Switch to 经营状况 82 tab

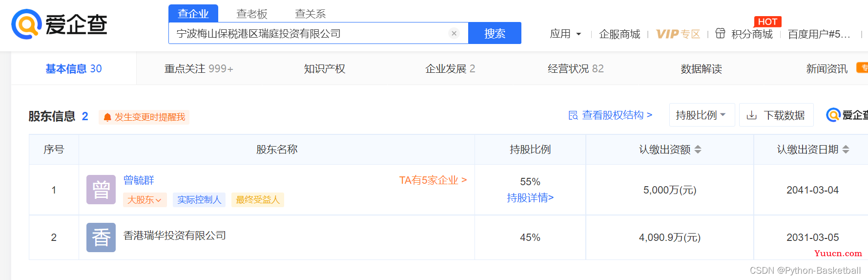[576, 69]
